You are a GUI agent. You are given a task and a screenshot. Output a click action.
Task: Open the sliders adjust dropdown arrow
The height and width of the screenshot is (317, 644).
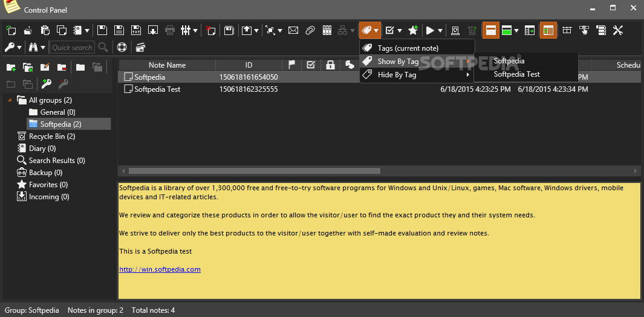[x=195, y=30]
